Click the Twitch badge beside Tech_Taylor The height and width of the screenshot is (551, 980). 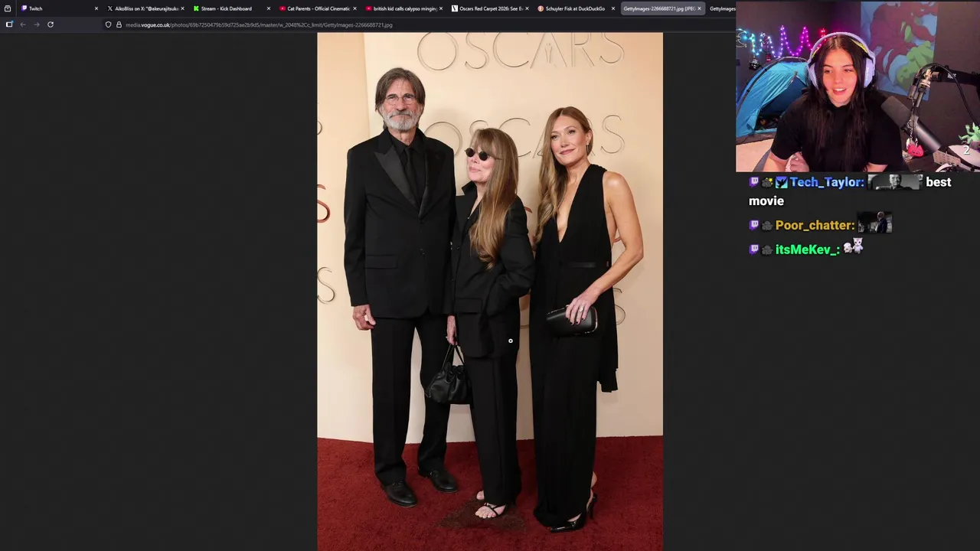click(754, 182)
